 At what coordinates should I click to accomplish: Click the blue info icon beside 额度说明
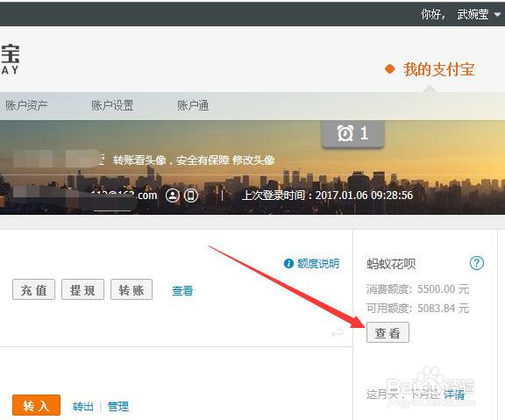pyautogui.click(x=288, y=263)
